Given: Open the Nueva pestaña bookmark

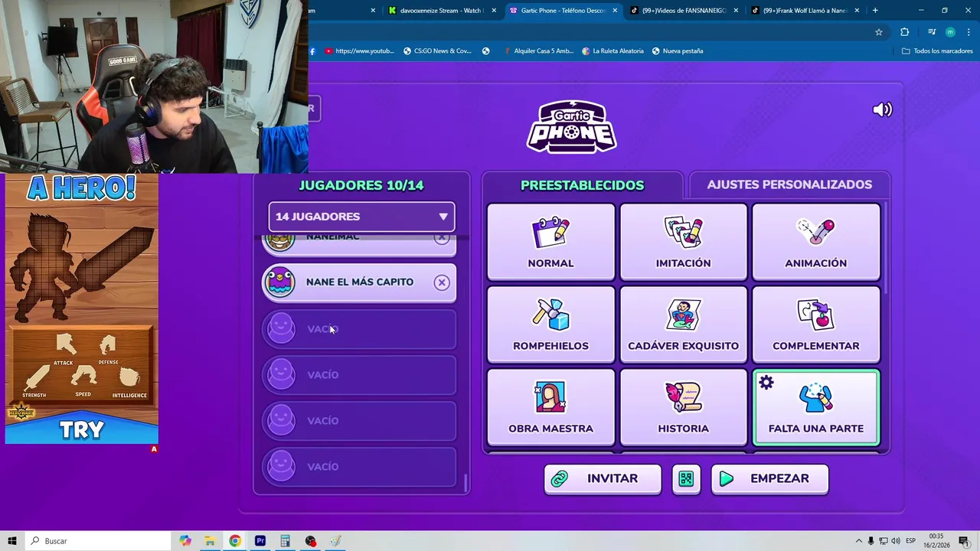Looking at the screenshot, I should (x=678, y=51).
